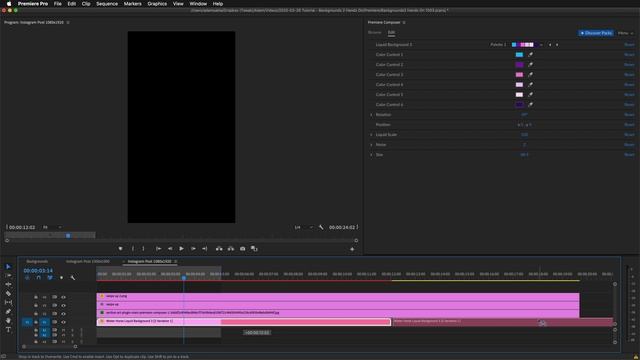Pick color with Color Control 6 eyedropper
Image resolution: width=640 pixels, height=360 pixels.
coord(531,104)
